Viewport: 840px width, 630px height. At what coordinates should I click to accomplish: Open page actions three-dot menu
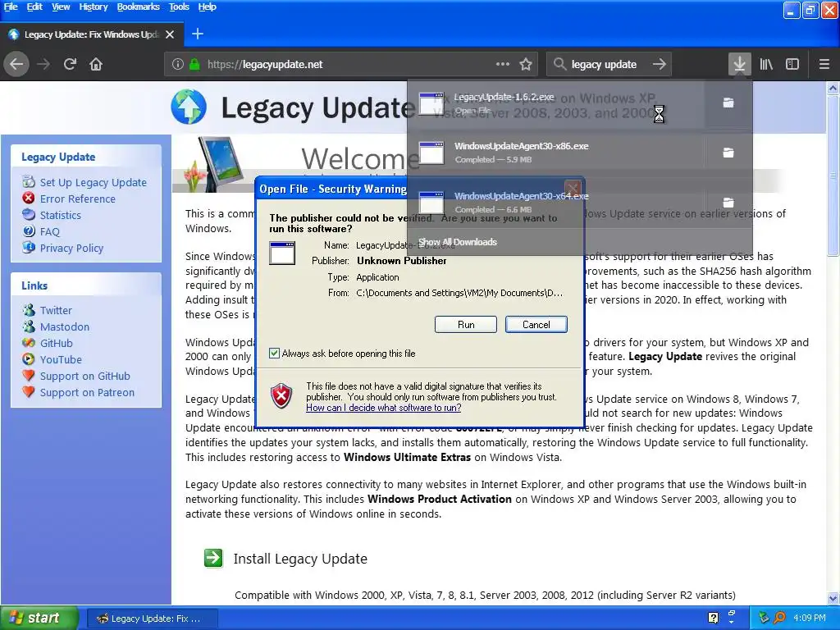click(503, 64)
